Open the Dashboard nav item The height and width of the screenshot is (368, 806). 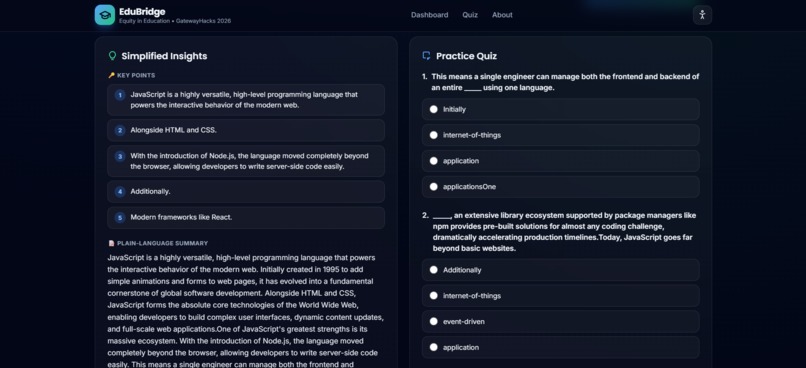429,15
